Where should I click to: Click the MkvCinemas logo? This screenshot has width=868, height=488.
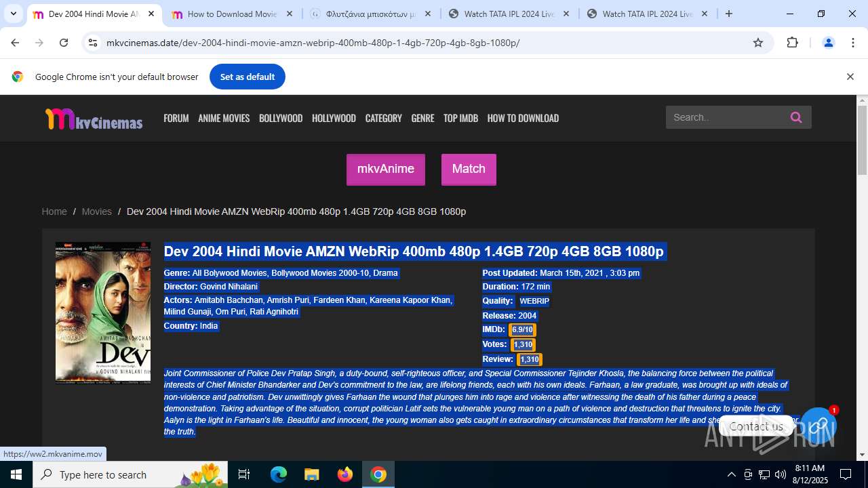(94, 119)
